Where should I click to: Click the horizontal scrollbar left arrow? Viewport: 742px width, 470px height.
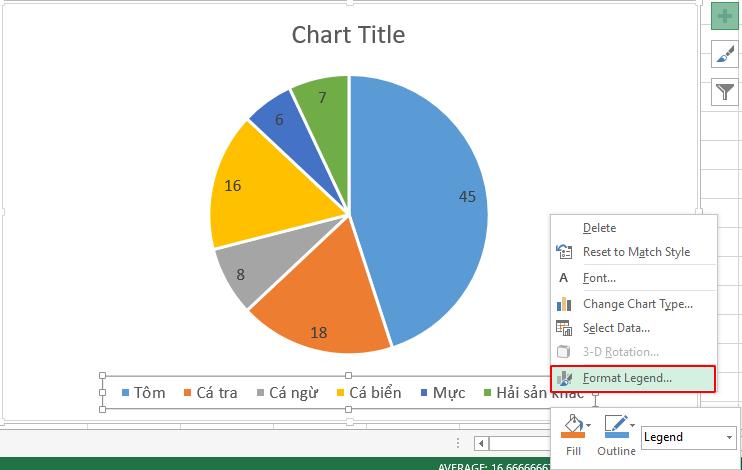coord(481,444)
